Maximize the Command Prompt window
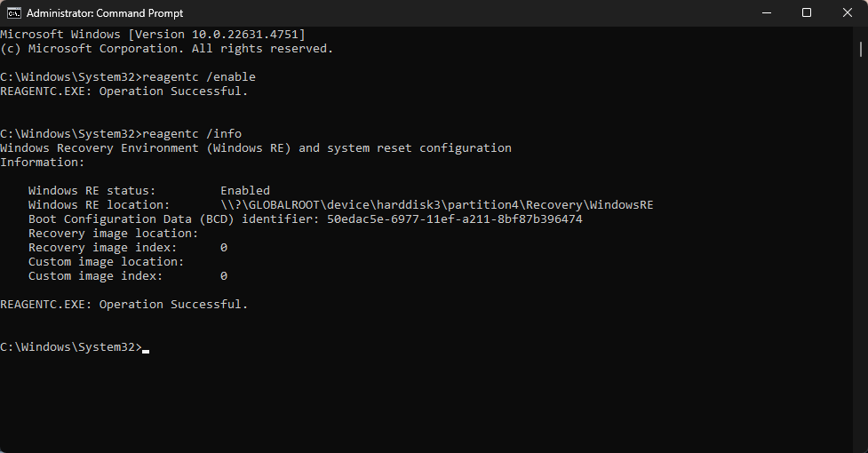 point(807,12)
